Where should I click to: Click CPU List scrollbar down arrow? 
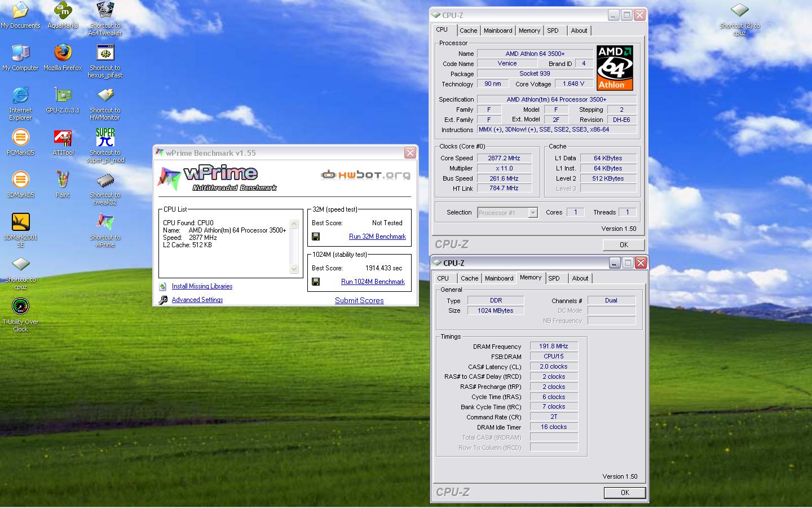pos(294,269)
